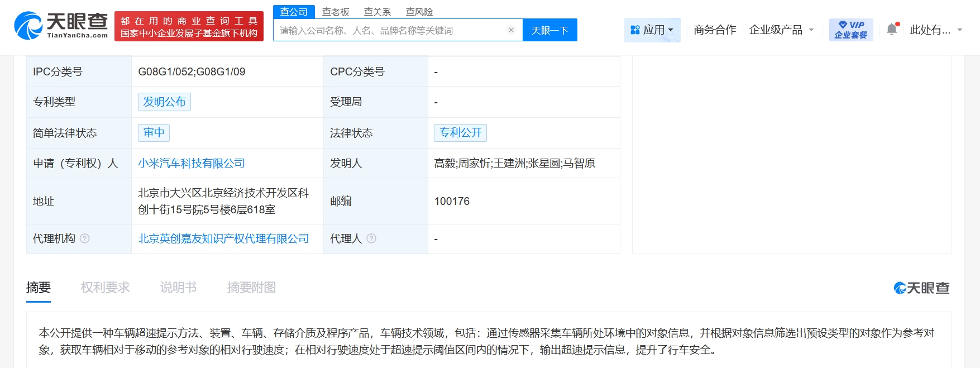Click the 天眼一下 search button
This screenshot has height=368, width=980.
point(549,30)
